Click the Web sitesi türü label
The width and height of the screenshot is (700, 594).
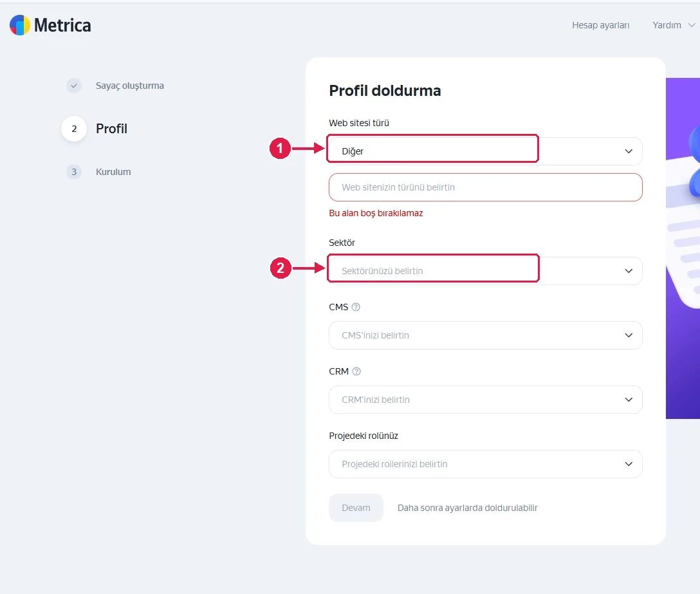point(359,124)
